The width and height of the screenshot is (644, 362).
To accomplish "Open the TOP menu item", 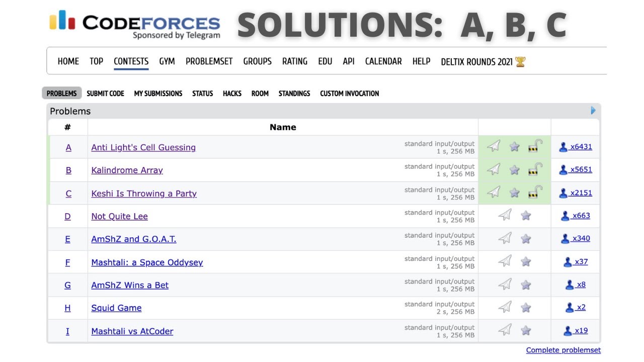I will click(96, 61).
